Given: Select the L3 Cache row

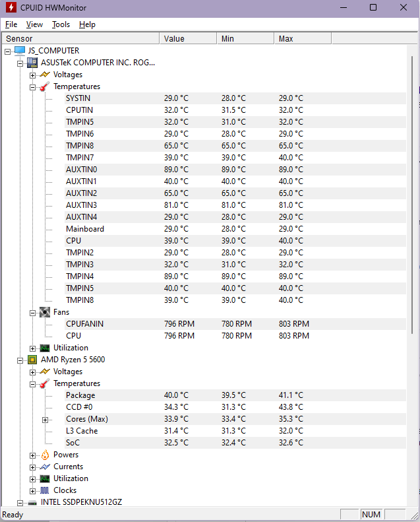Looking at the screenshot, I should point(235,431).
